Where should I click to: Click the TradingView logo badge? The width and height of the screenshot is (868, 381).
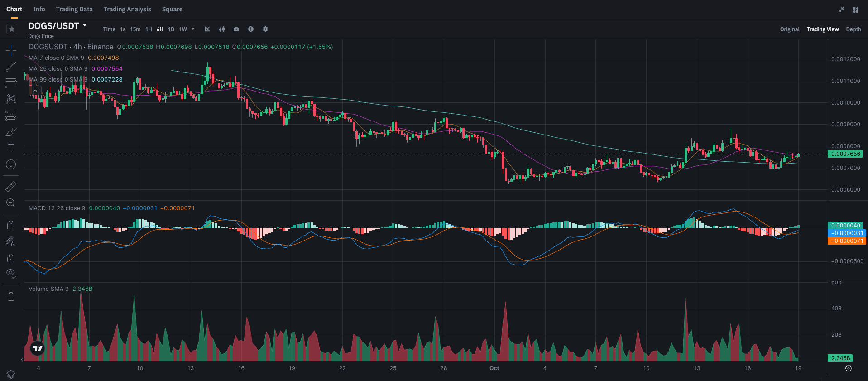(x=38, y=348)
